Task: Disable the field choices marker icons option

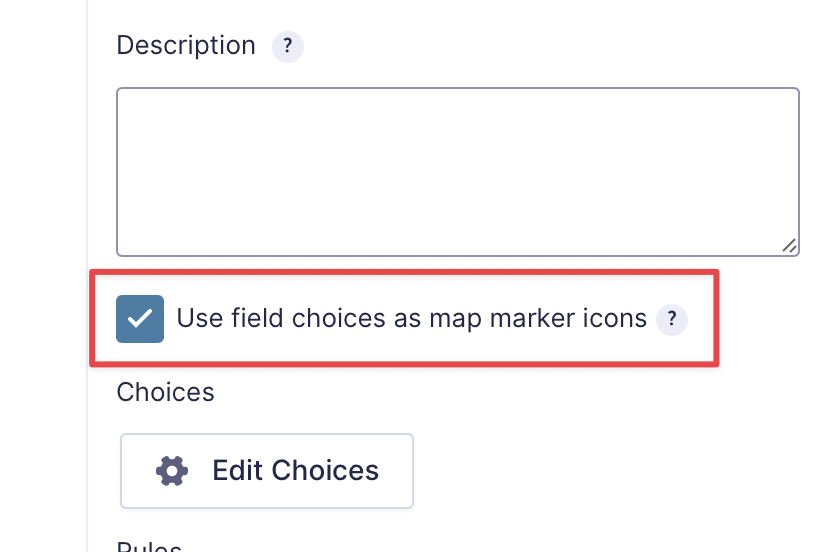Action: (140, 319)
